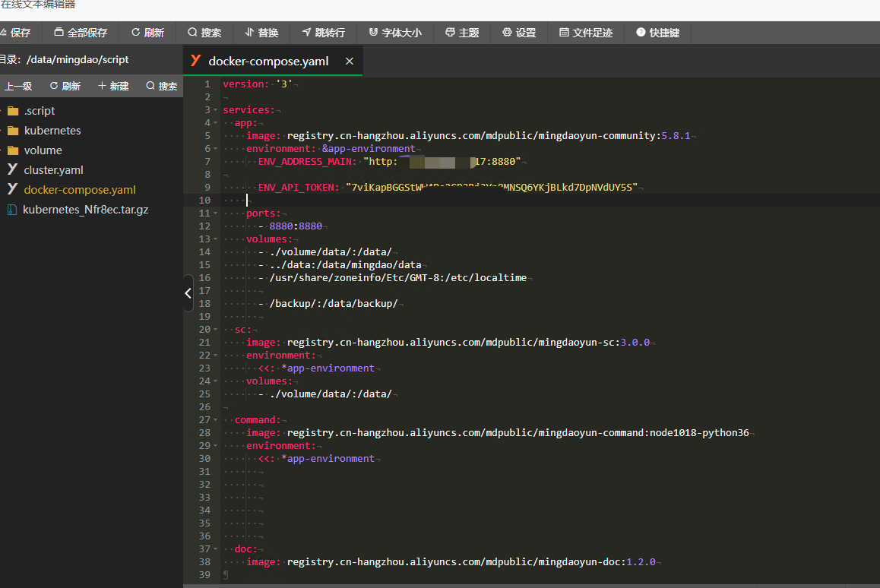This screenshot has width=880, height=588.
Task: Collapse the file sidebar with arrow handle
Action: click(188, 293)
